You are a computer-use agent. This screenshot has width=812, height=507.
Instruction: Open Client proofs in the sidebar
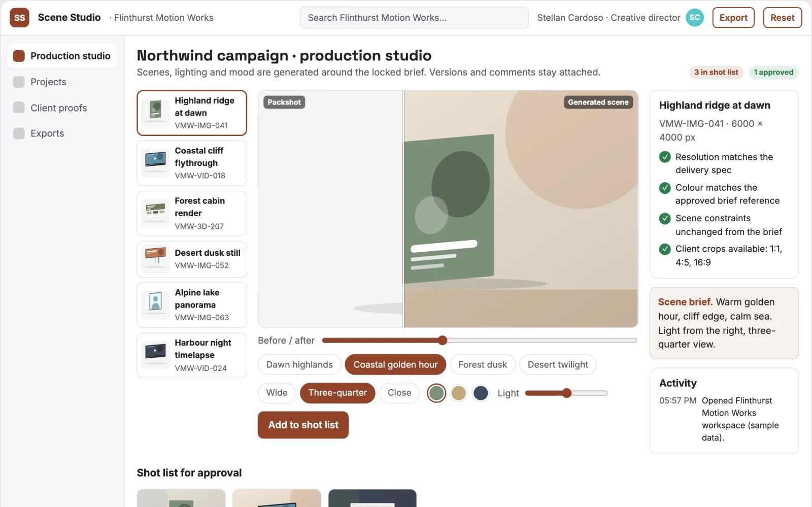[x=62, y=108]
